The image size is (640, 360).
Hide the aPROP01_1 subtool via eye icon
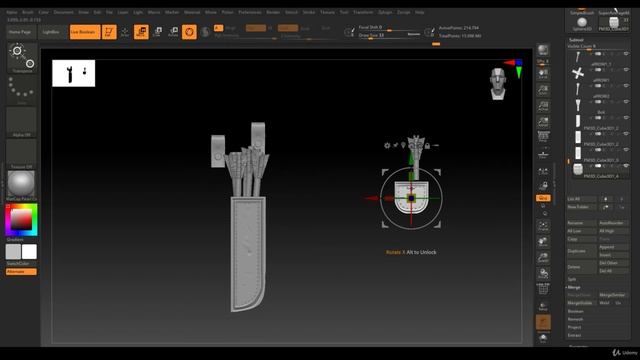click(x=626, y=54)
